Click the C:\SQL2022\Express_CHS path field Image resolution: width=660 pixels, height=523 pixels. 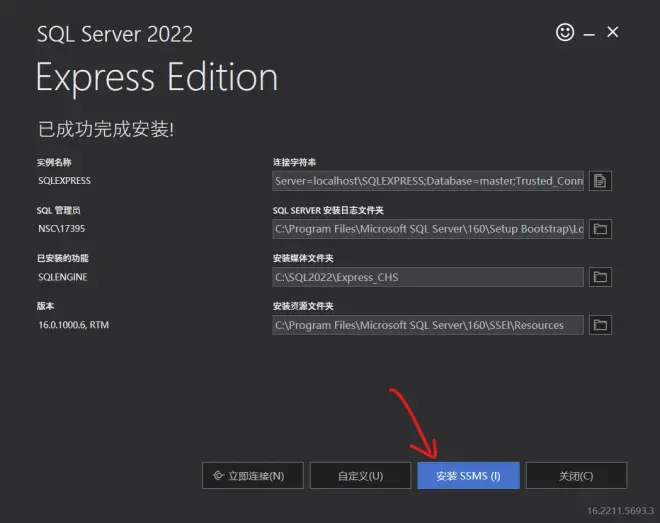pyautogui.click(x=428, y=277)
